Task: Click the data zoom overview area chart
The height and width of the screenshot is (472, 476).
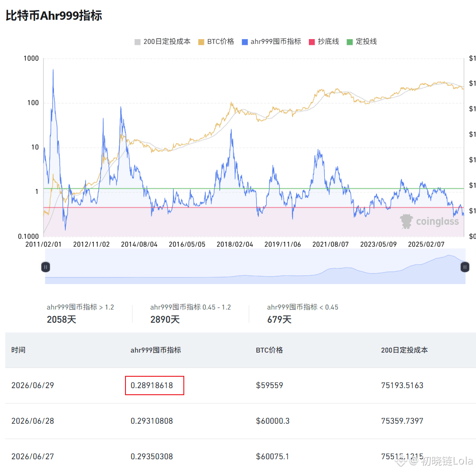Action: pyautogui.click(x=255, y=267)
